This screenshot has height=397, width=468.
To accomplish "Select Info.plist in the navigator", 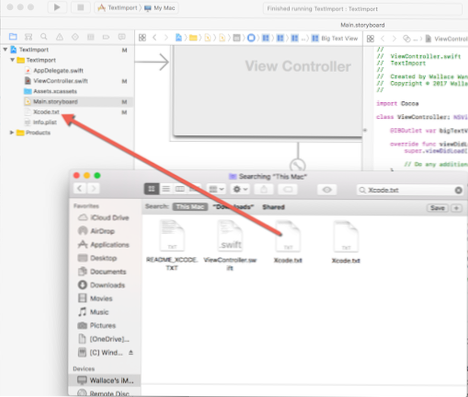I will pyautogui.click(x=45, y=122).
